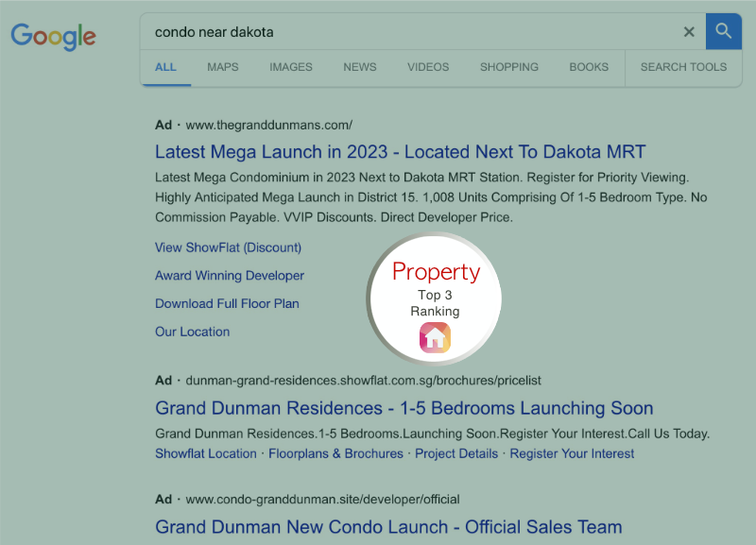Clear the search box with the X icon
The width and height of the screenshot is (756, 545).
coord(689,32)
